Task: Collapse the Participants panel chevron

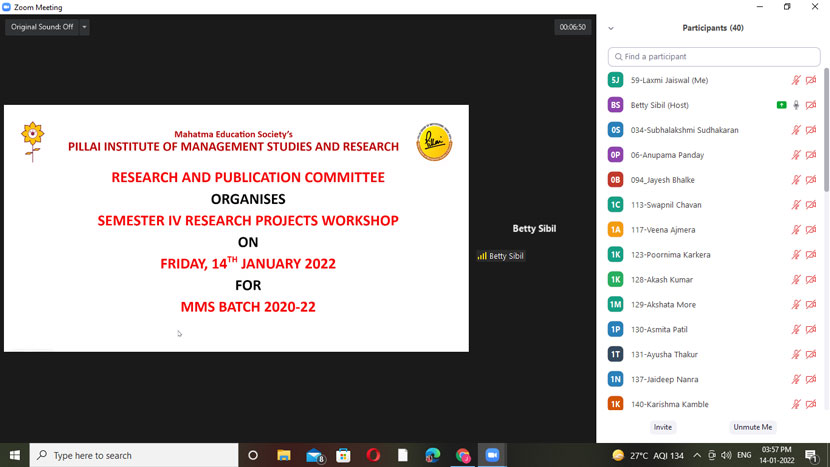Action: coord(611,28)
